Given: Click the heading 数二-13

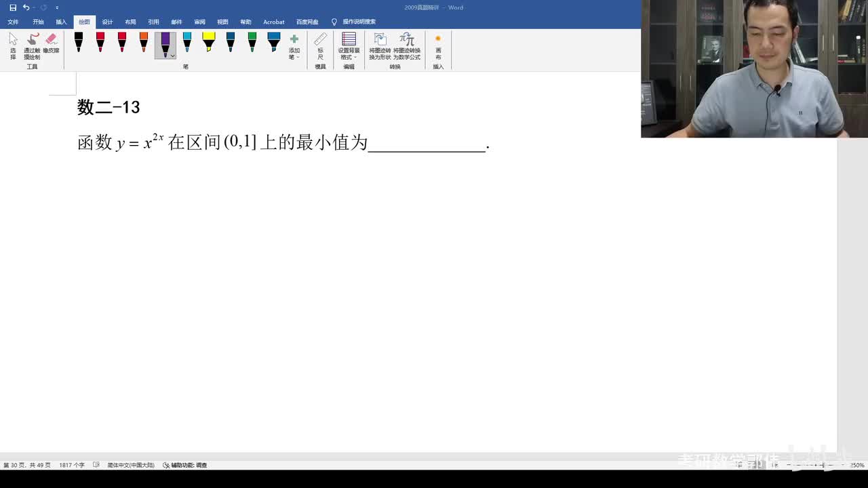Looking at the screenshot, I should (108, 107).
